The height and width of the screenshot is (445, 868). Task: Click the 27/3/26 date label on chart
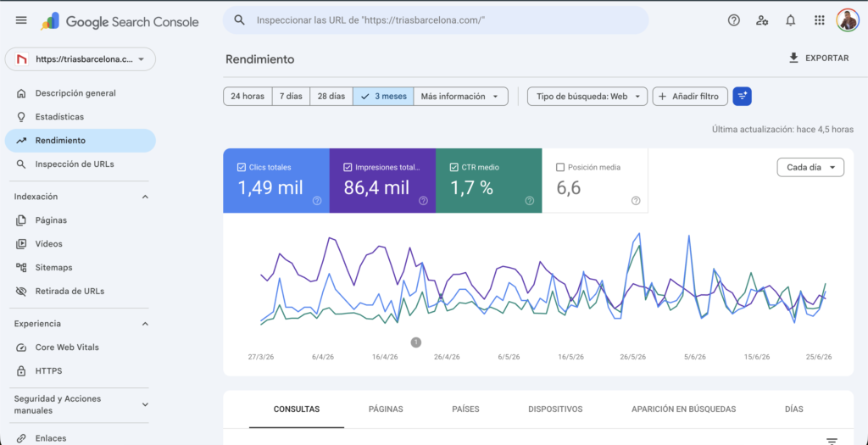[x=261, y=357]
